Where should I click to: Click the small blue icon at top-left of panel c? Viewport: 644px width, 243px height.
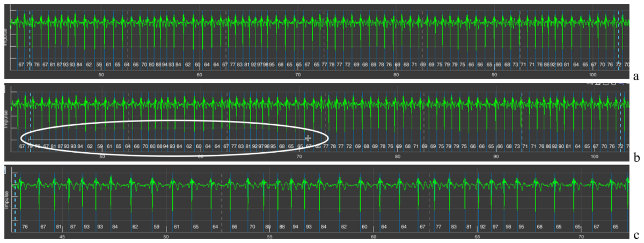click(x=5, y=170)
